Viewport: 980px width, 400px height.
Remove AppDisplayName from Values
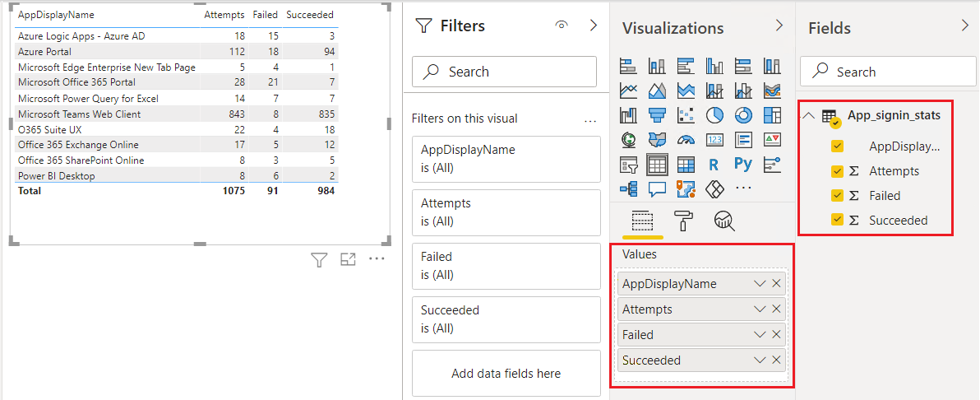(x=776, y=284)
